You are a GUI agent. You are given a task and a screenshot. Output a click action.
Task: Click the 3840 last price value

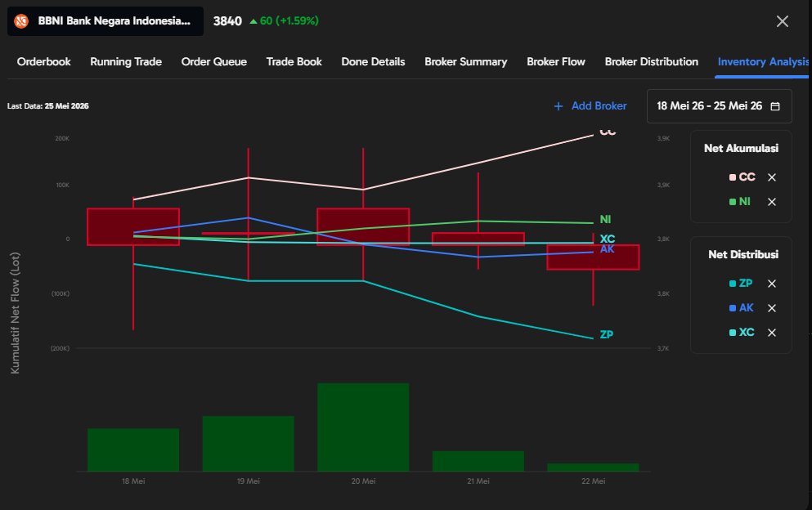coord(227,21)
